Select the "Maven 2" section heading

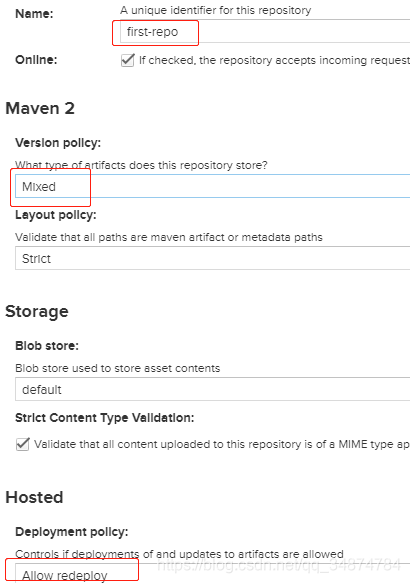pos(40,109)
